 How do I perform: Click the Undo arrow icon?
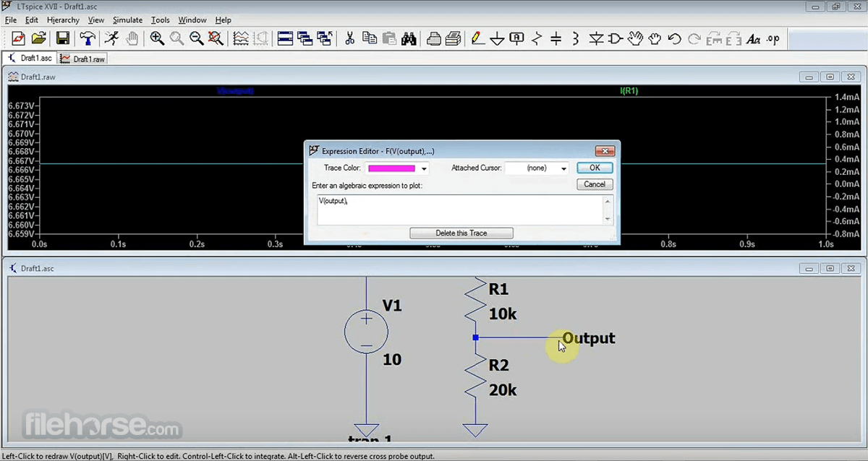point(674,38)
